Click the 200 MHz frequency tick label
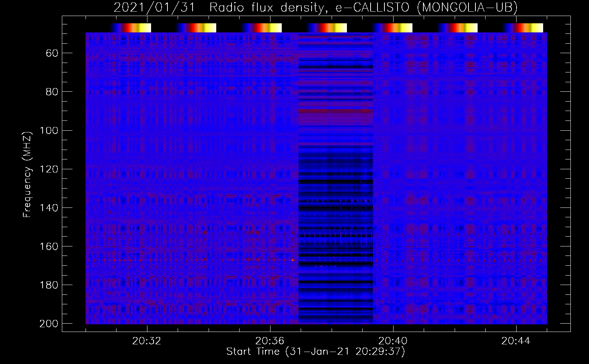 click(49, 324)
